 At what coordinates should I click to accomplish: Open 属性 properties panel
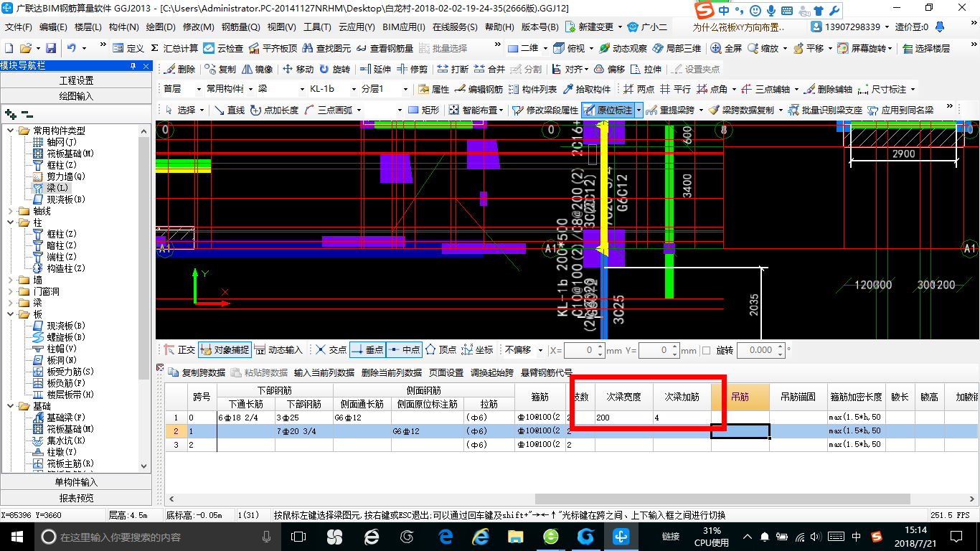pos(433,89)
